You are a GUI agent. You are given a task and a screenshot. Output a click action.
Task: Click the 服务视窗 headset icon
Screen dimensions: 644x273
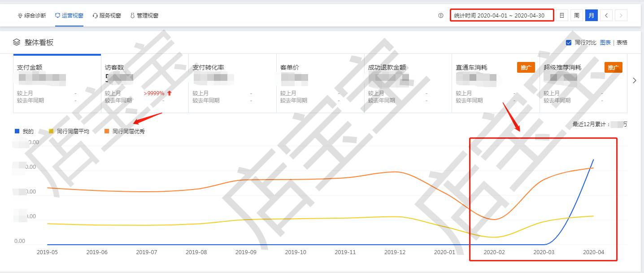[95, 16]
